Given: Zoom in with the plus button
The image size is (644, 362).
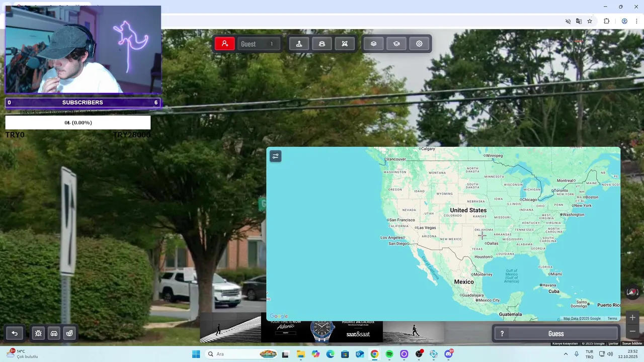Looking at the screenshot, I should point(632,317).
